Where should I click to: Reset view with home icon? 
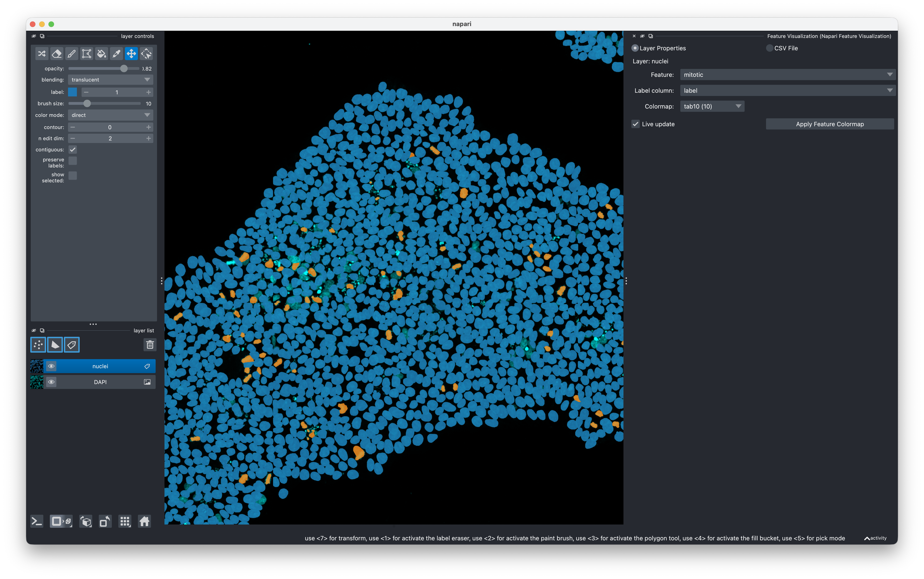coord(144,521)
